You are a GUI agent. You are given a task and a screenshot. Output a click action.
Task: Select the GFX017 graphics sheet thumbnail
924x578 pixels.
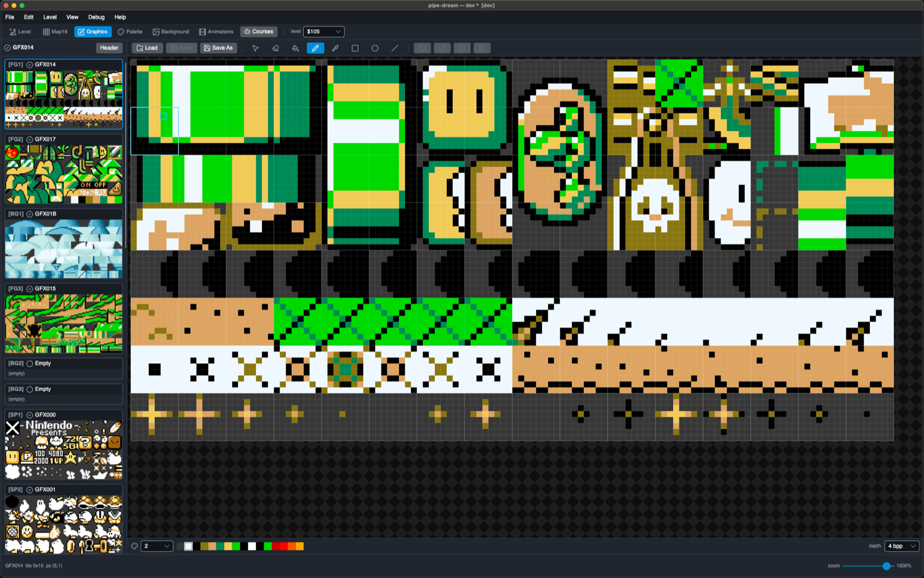(64, 174)
